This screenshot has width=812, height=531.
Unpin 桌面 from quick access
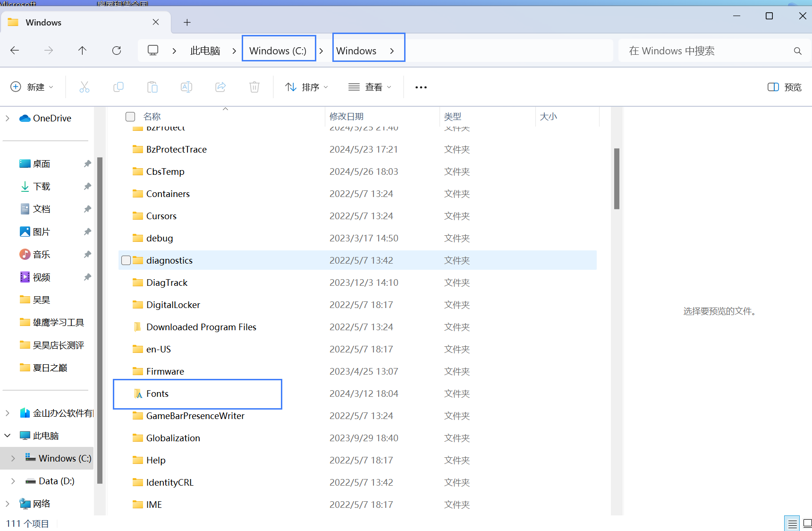(87, 164)
